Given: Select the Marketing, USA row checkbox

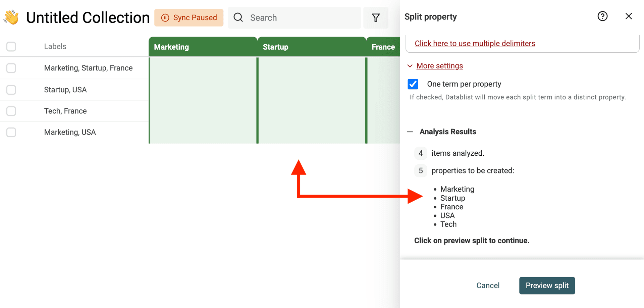Looking at the screenshot, I should click(11, 133).
